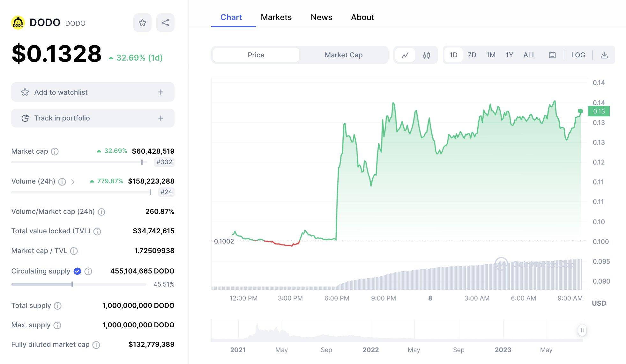Open the calendar date range picker
Viewport: 626px width, 364px height.
[x=552, y=55]
